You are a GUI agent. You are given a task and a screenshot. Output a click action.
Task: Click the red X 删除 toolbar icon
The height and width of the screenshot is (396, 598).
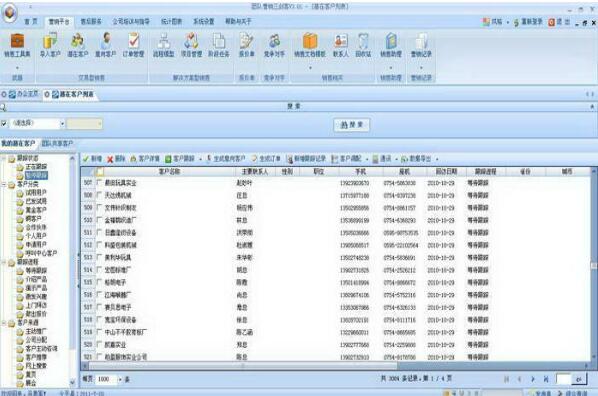(x=110, y=159)
